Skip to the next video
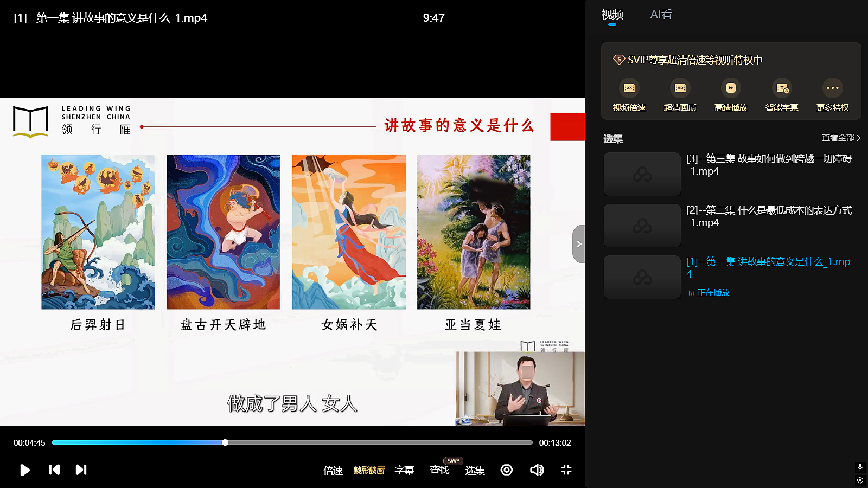The height and width of the screenshot is (488, 868). pyautogui.click(x=81, y=470)
